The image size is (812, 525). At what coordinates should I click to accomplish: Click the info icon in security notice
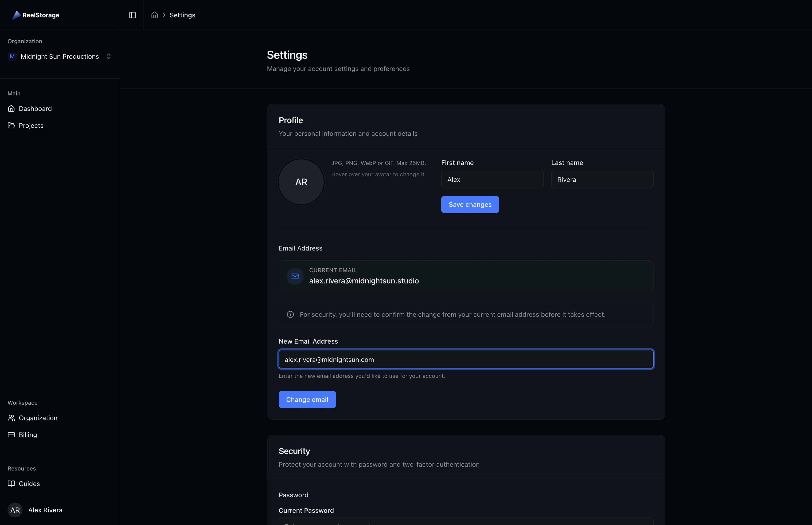click(290, 314)
